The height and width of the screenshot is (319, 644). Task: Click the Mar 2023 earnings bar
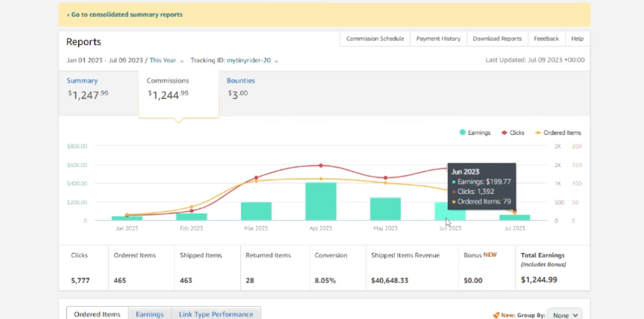point(256,212)
